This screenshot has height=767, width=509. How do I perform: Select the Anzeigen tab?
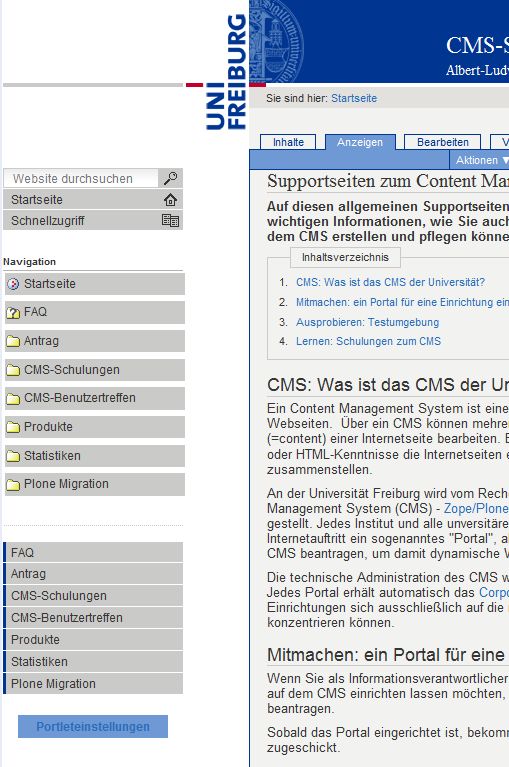click(x=360, y=142)
